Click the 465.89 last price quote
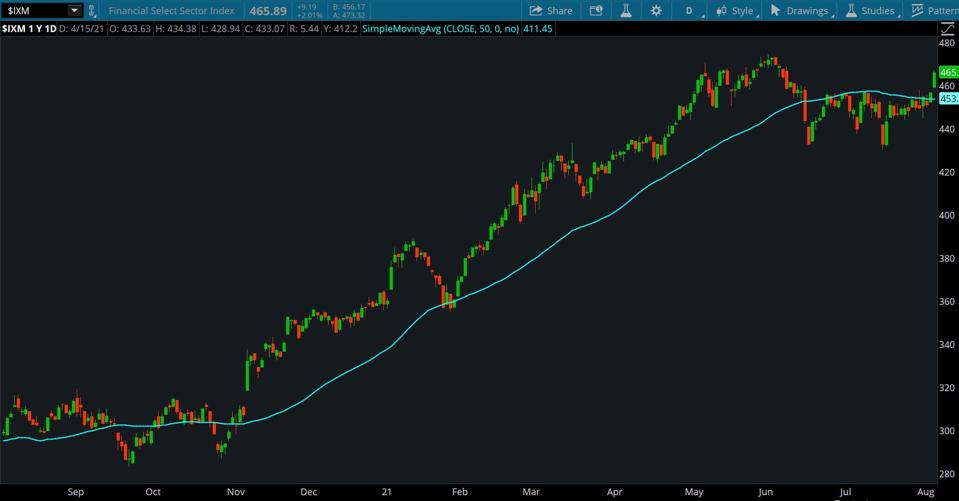The height and width of the screenshot is (501, 959). 267,11
